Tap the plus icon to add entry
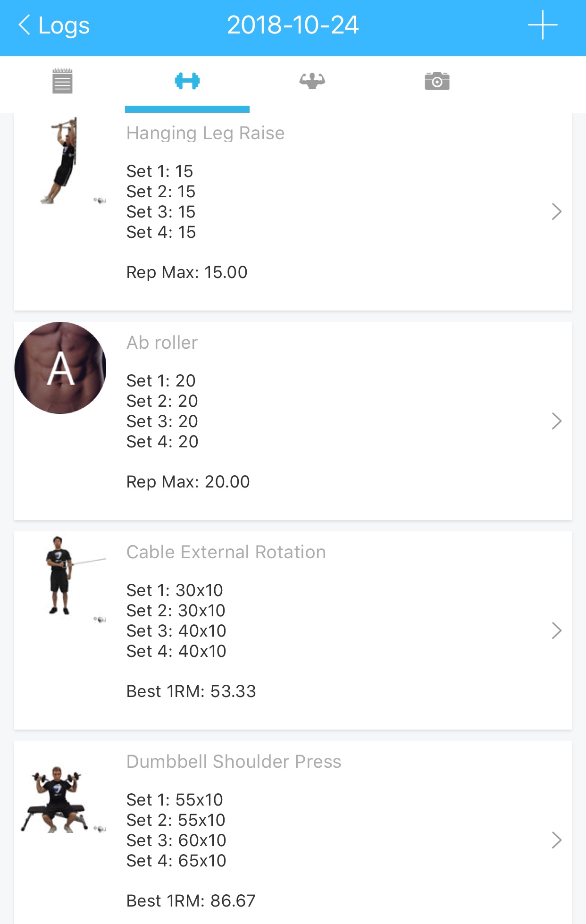The image size is (586, 924). [x=543, y=25]
